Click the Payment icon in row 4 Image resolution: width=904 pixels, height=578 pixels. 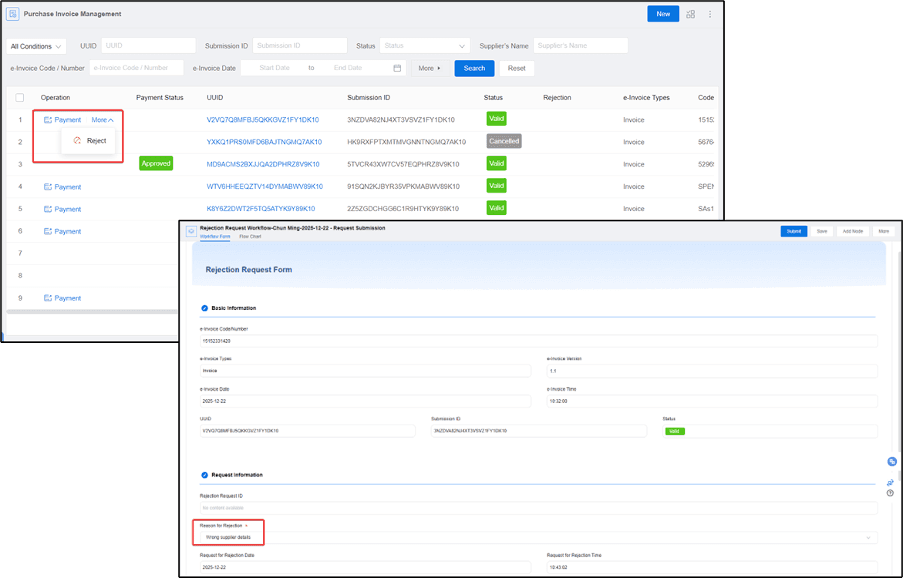click(48, 187)
